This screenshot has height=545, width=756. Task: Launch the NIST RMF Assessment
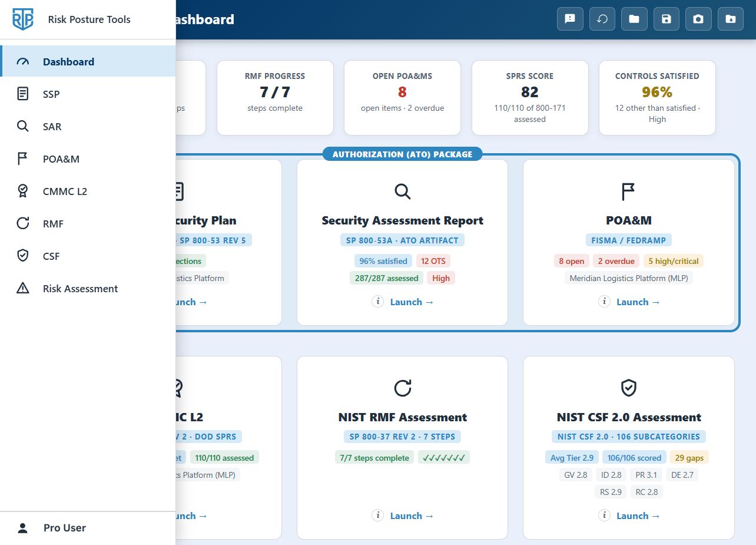(x=412, y=516)
